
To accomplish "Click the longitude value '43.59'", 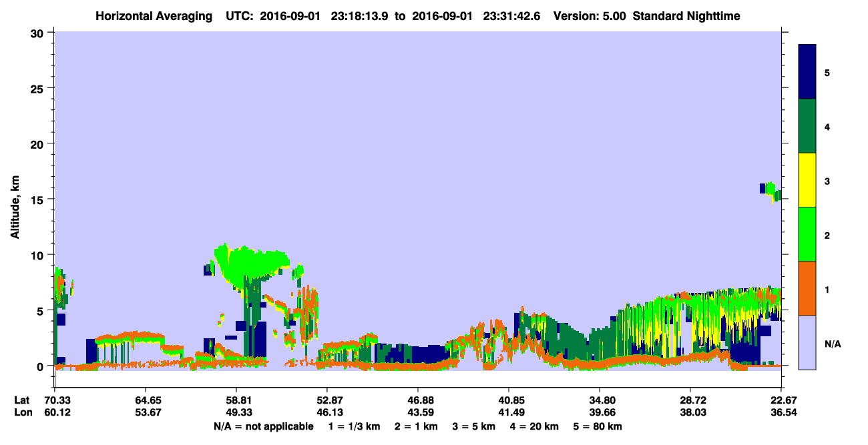I will pyautogui.click(x=418, y=413).
